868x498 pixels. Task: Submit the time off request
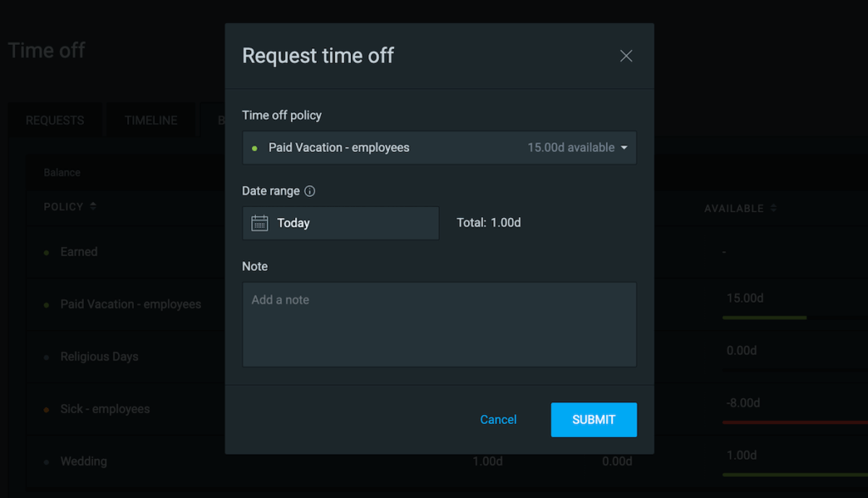(x=593, y=419)
